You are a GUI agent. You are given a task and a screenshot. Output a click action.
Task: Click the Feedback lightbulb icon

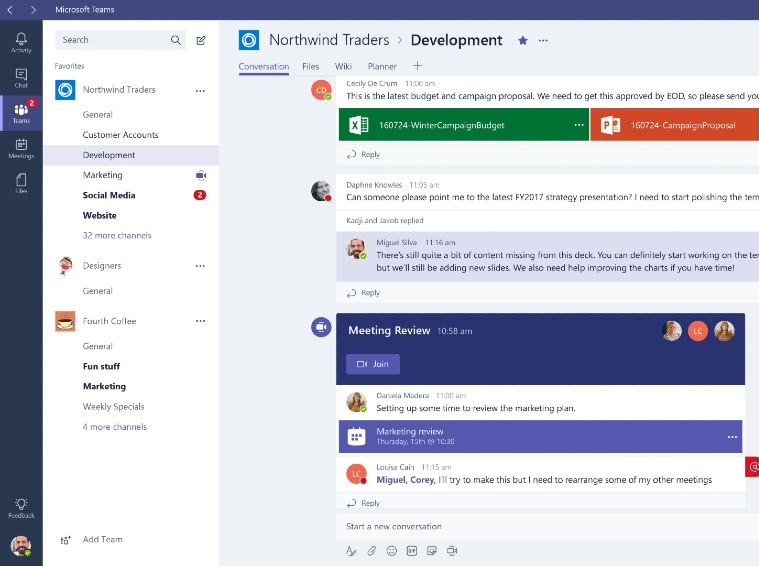(x=21, y=508)
